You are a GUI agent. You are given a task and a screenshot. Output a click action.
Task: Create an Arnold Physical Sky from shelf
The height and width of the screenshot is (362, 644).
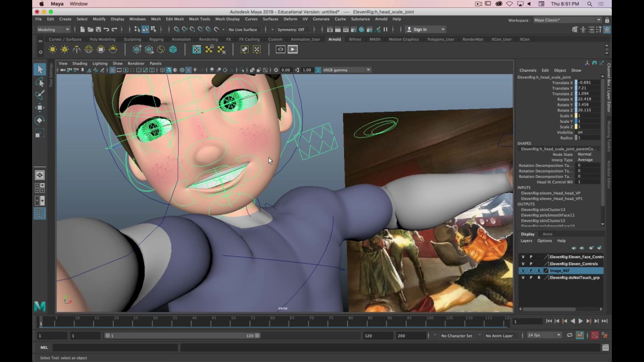pos(113,49)
